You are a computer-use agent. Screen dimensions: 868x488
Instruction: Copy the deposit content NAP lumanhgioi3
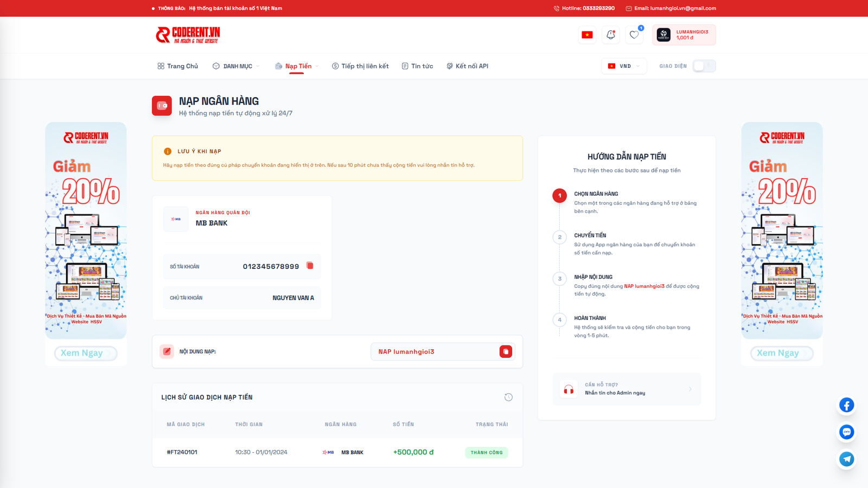pyautogui.click(x=506, y=351)
